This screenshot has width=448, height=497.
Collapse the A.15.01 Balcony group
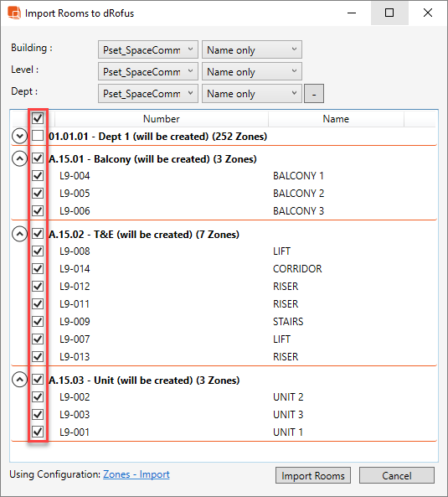click(x=19, y=158)
